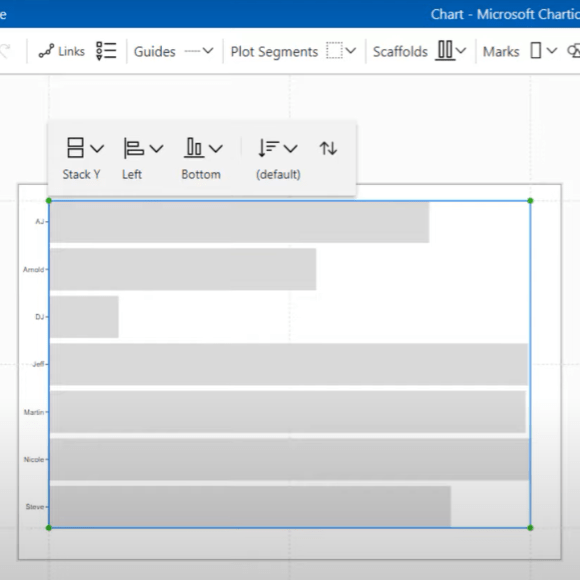Click the Bottom vertical alignment icon
The height and width of the screenshot is (580, 580).
pos(194,148)
